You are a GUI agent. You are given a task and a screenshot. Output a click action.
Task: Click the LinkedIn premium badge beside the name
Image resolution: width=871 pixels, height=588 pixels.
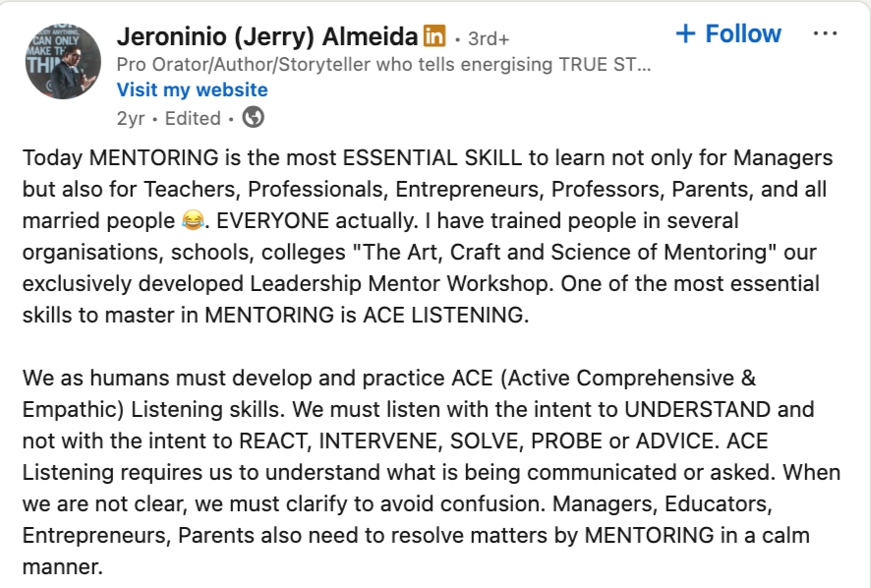(435, 36)
